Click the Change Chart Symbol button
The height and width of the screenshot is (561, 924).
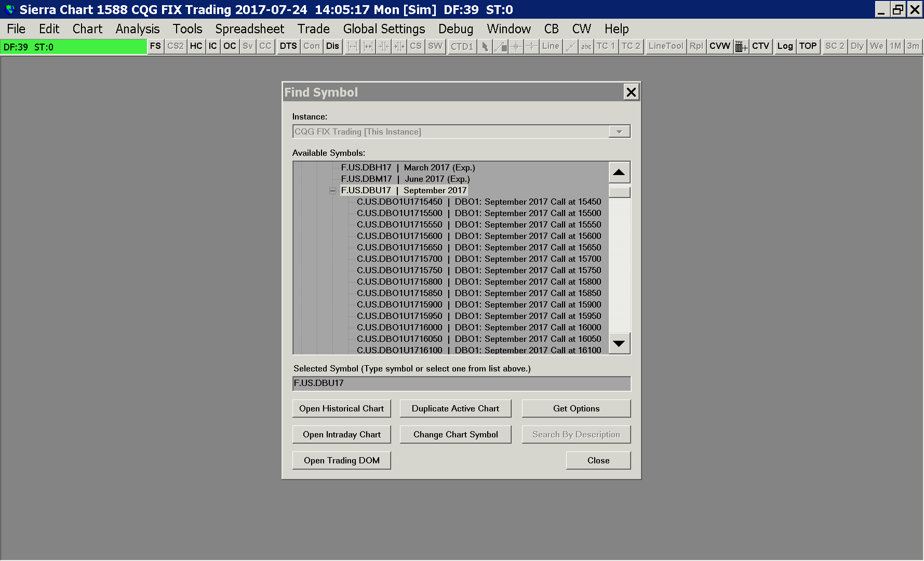456,434
